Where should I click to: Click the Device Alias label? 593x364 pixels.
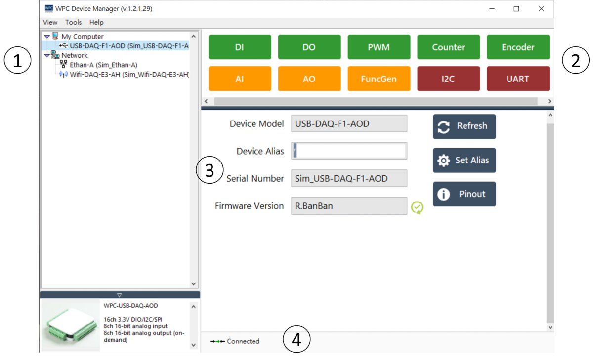(x=260, y=151)
